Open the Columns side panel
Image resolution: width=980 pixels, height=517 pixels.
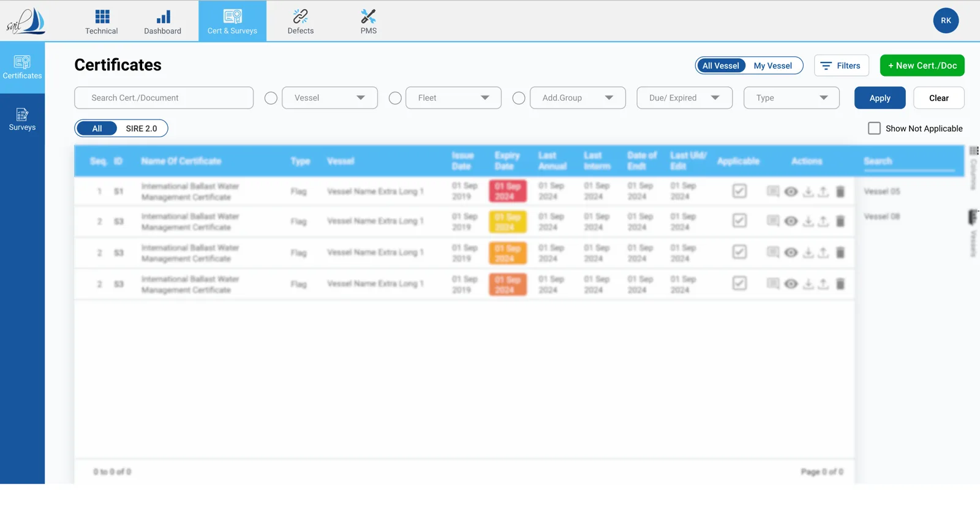[974, 168]
